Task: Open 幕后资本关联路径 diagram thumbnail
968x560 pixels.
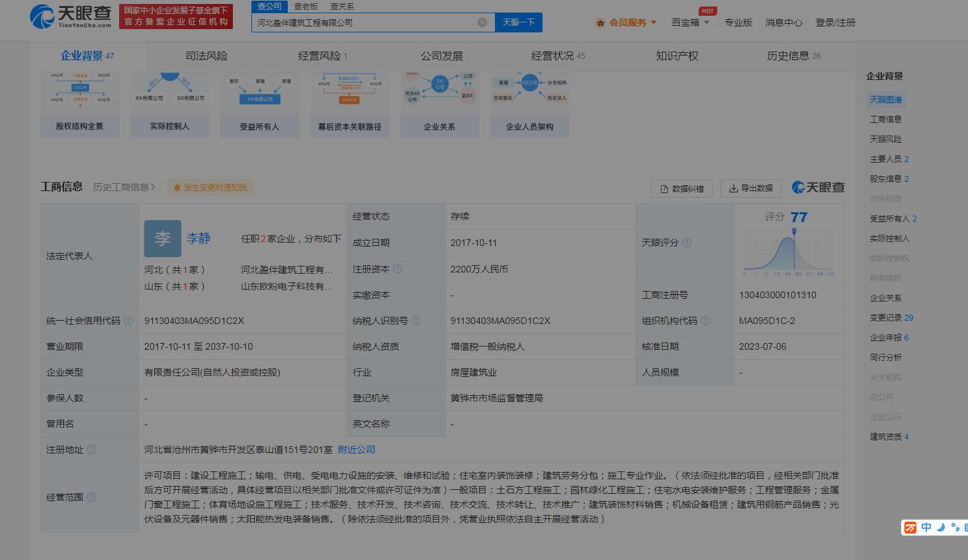Action: (x=350, y=104)
